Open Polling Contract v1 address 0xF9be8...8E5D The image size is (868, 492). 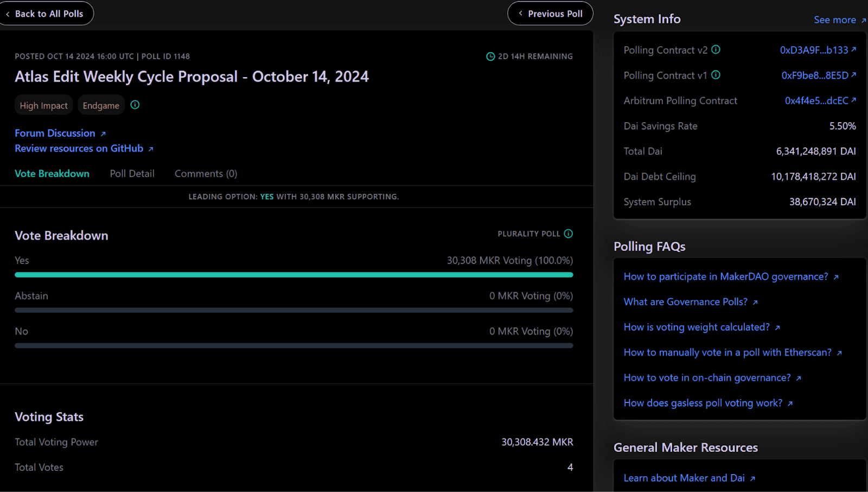coord(818,75)
